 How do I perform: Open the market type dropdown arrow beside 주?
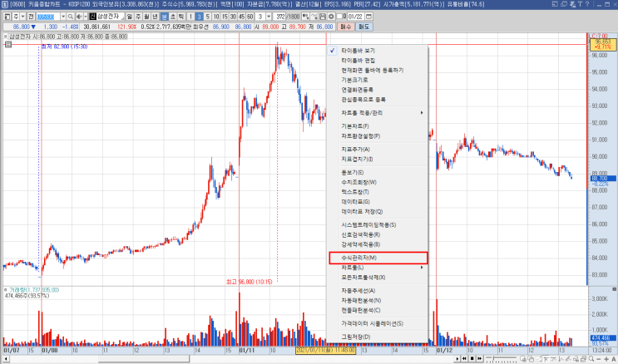click(22, 17)
